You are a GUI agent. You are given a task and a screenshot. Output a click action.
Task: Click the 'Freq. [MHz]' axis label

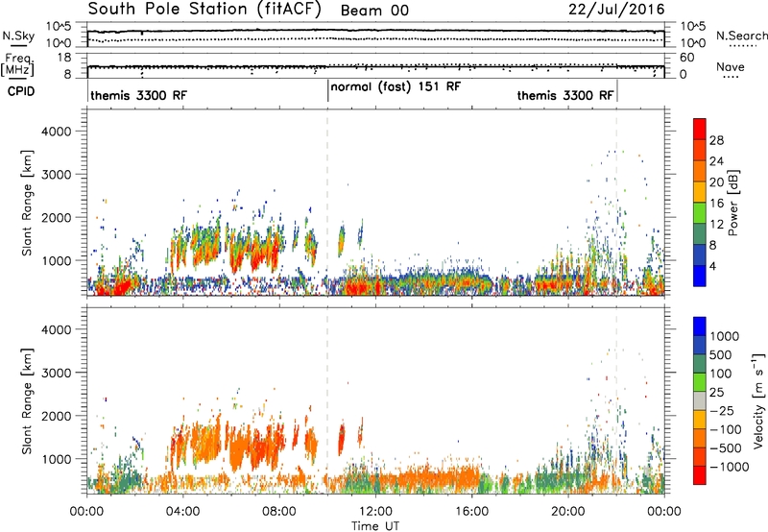(17, 65)
